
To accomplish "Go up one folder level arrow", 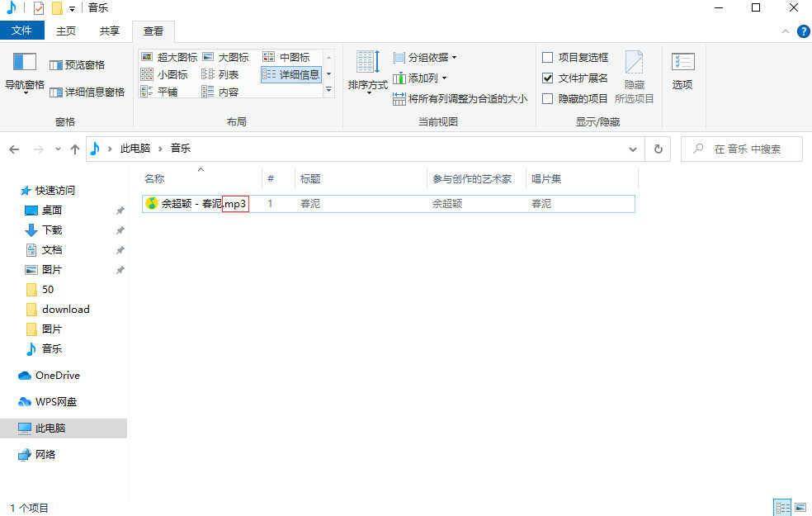I will (x=75, y=149).
